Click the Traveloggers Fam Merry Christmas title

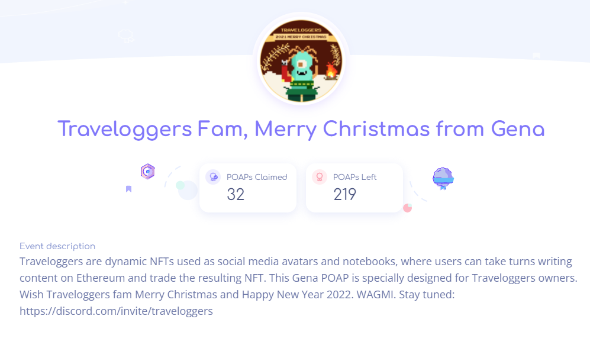(x=301, y=129)
